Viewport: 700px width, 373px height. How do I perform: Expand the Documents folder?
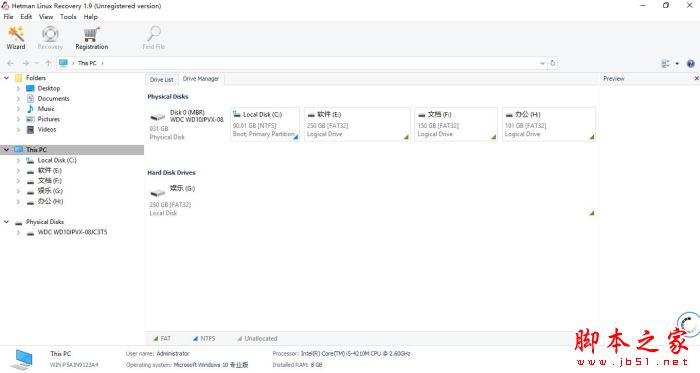tap(18, 99)
